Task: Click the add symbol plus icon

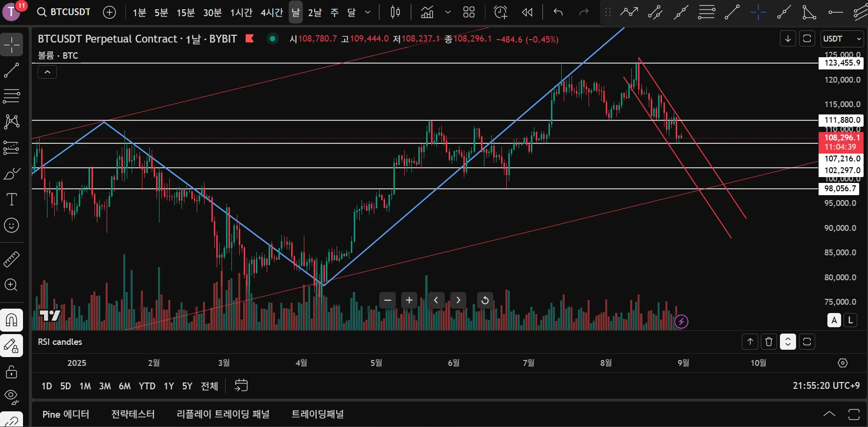Action: [110, 12]
